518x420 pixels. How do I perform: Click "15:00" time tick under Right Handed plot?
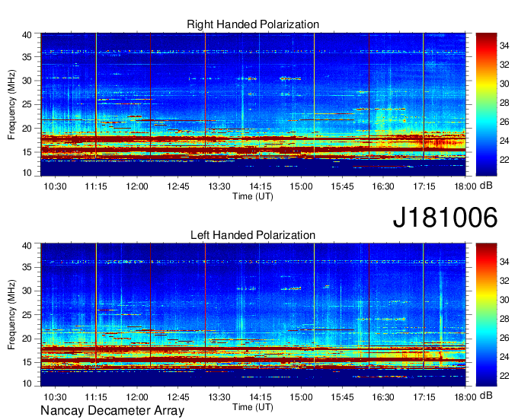tap(302, 186)
